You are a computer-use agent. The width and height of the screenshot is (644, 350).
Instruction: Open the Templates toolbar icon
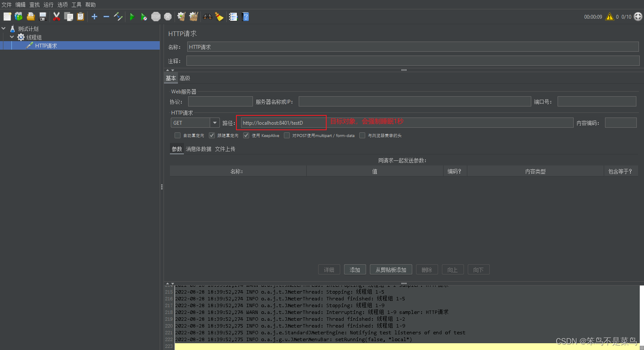point(19,17)
